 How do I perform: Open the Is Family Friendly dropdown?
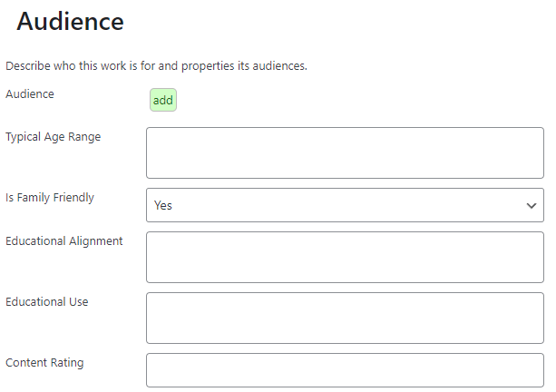click(345, 205)
